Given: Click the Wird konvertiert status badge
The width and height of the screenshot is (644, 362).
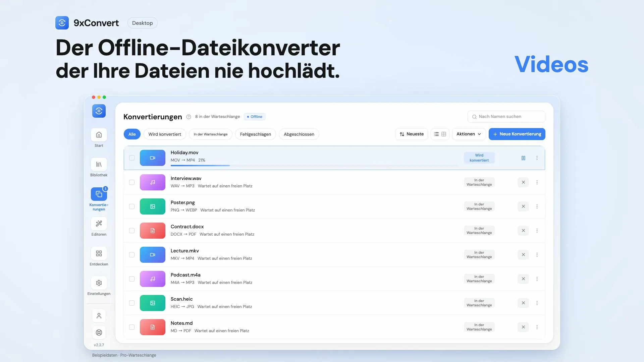Looking at the screenshot, I should pos(479,158).
